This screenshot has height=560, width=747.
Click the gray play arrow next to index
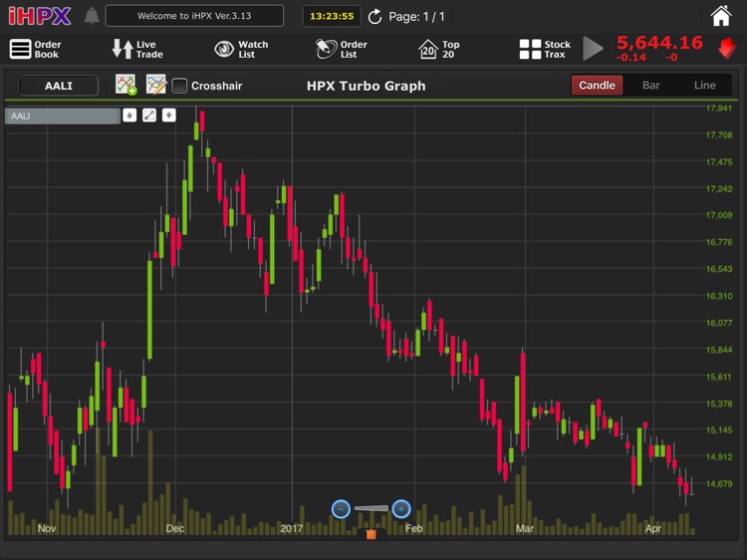pos(593,48)
